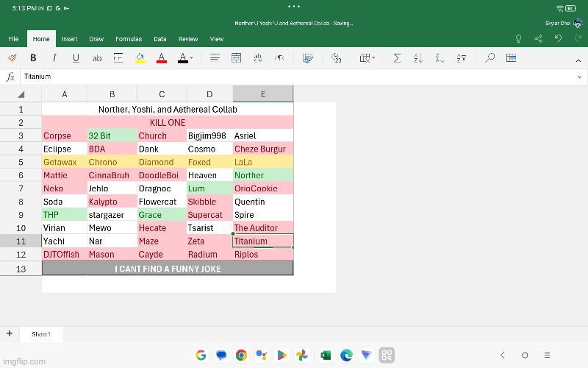
Task: Click the format painter icon
Action: click(12, 58)
